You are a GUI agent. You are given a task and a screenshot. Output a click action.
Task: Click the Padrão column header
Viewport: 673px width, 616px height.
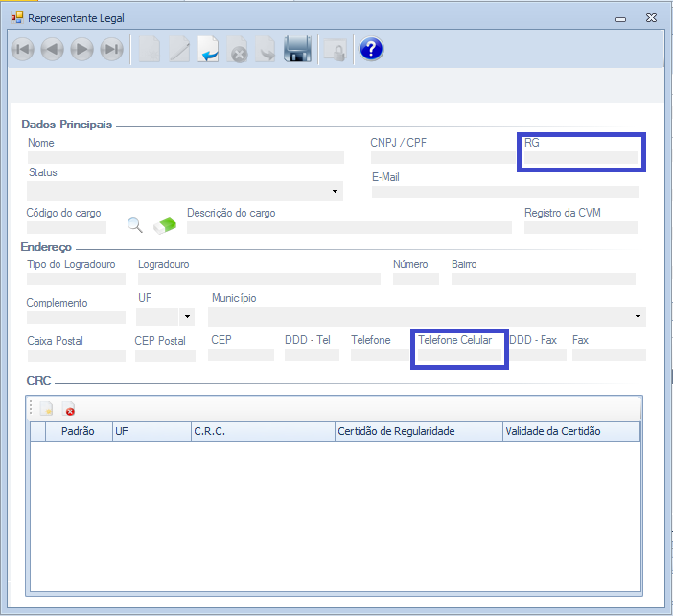(78, 431)
